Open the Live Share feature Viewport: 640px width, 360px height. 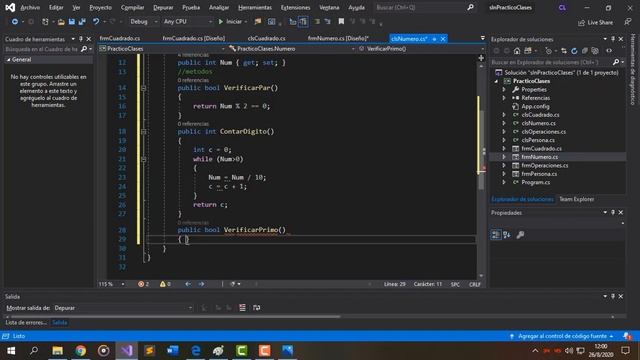[x=596, y=22]
